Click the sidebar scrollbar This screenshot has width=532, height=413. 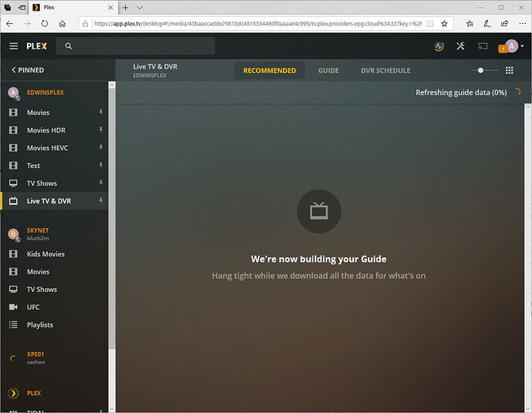click(x=112, y=218)
